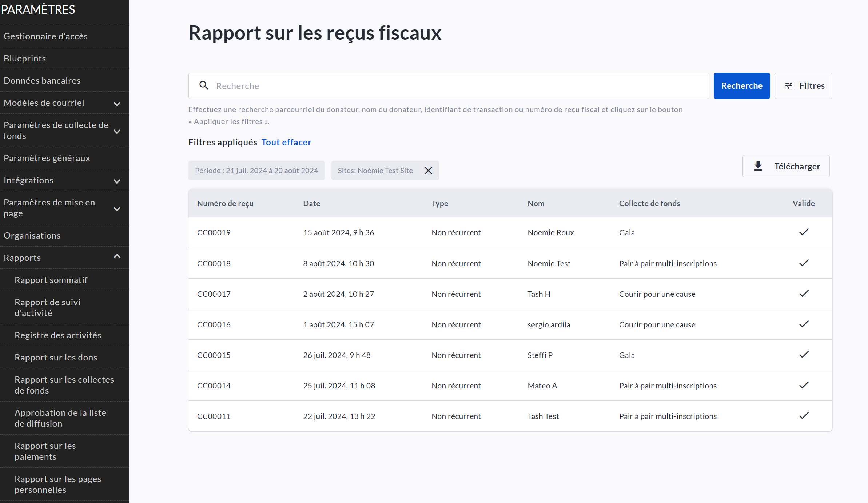This screenshot has height=503, width=868.
Task: Open Gestionnaire d'accès settings
Action: [46, 36]
